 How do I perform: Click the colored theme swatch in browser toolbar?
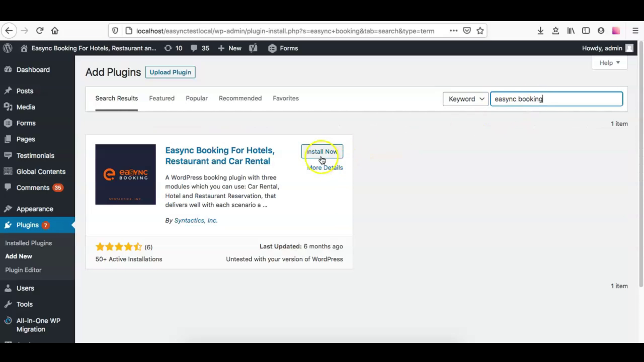click(616, 31)
